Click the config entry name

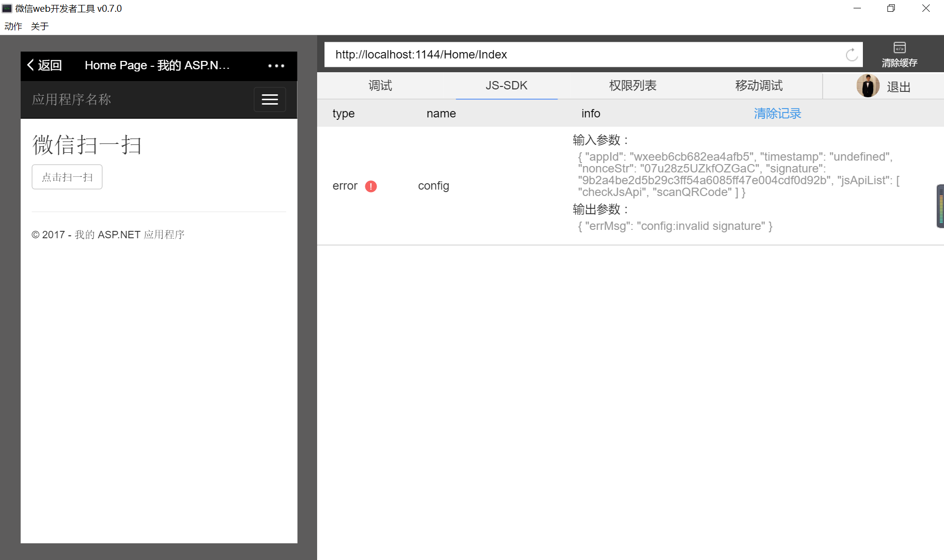coord(434,186)
